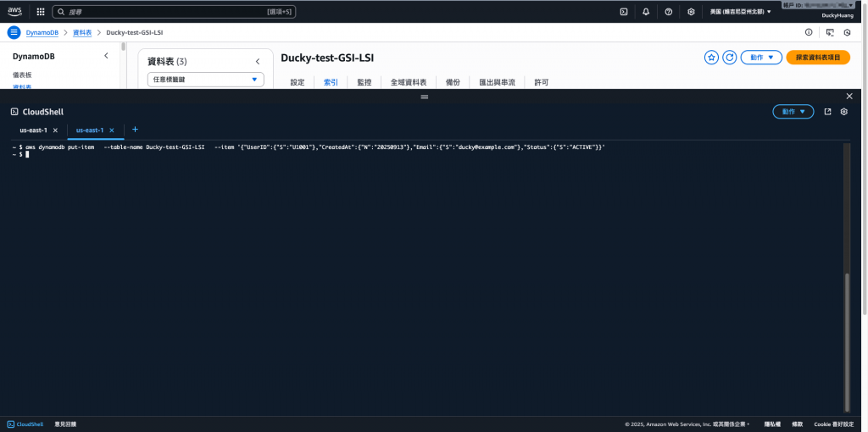Switch to the 設定 tab
The height and width of the screenshot is (432, 868).
click(x=298, y=82)
